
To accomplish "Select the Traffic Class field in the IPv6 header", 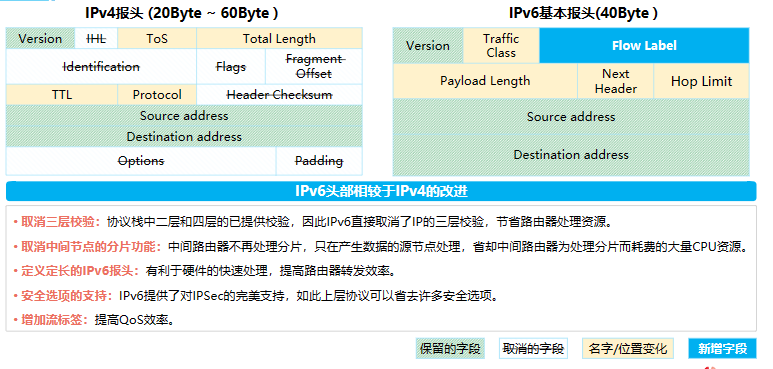I will coord(501,45).
